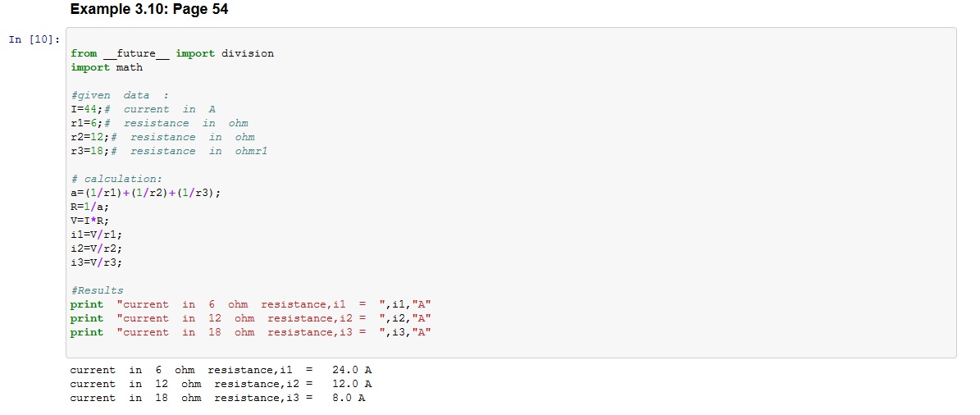Click the #Results comment
This screenshot has width=980, height=415.
97,290
